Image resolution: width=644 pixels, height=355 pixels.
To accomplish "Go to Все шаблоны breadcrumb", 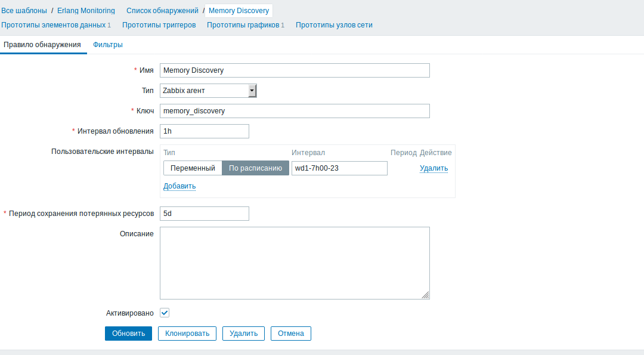I will click(24, 11).
